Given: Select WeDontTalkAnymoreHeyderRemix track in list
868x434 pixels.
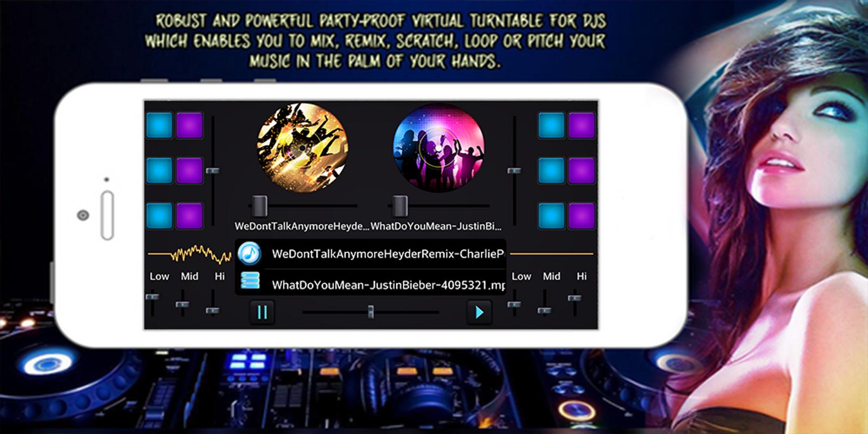Looking at the screenshot, I should (x=371, y=253).
